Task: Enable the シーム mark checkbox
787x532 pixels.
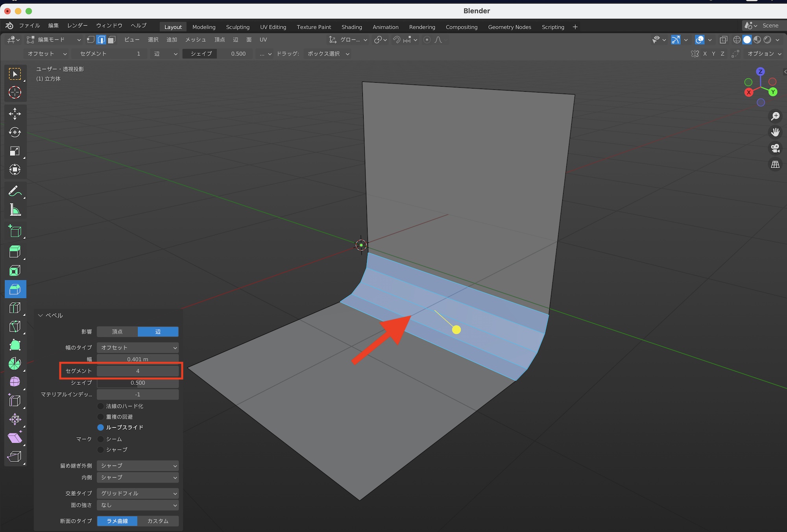Action: 101,439
